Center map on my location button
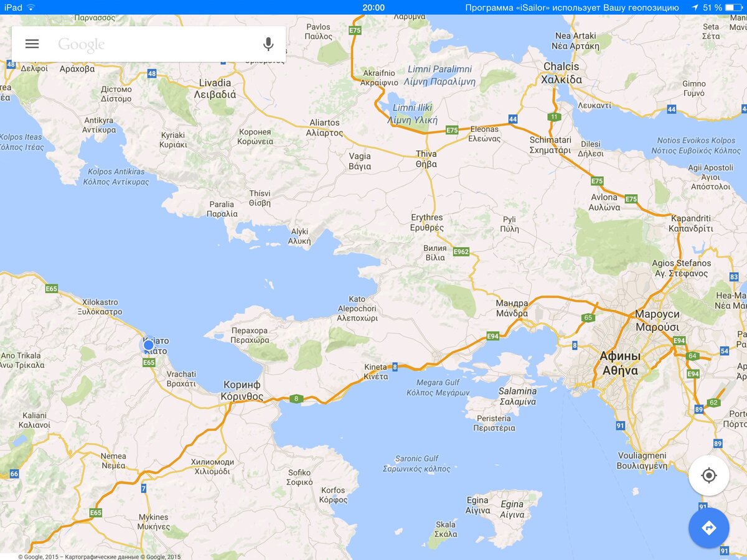This screenshot has width=747, height=560. (709, 475)
